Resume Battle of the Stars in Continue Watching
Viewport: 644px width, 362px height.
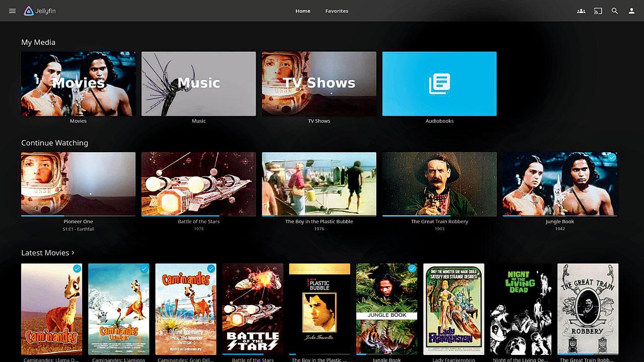point(198,184)
